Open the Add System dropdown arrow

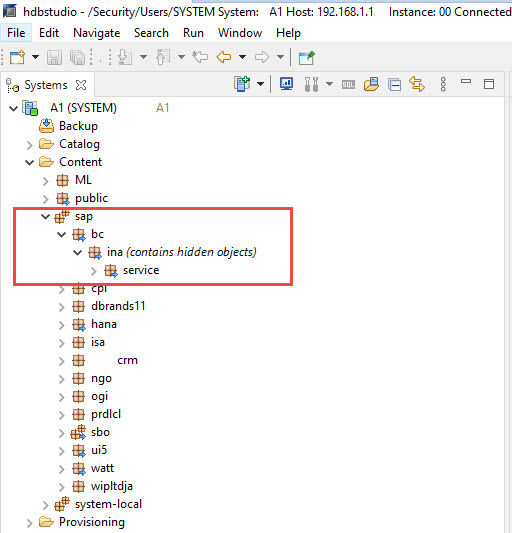[260, 84]
